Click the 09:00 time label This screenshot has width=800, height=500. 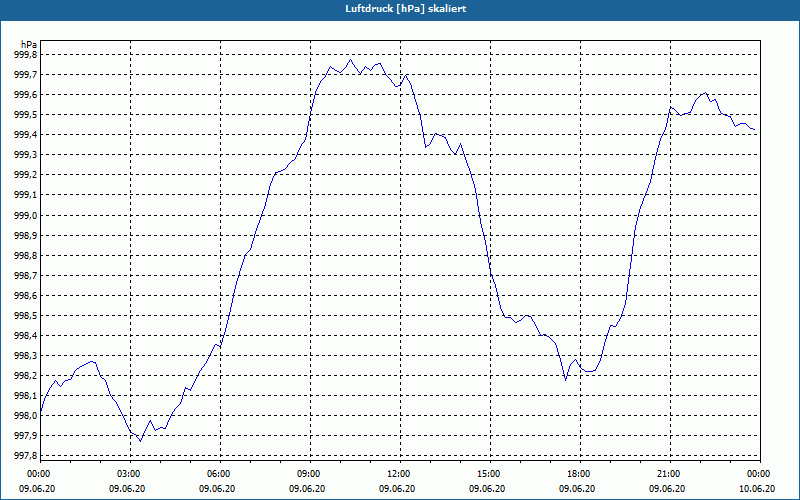pos(307,474)
